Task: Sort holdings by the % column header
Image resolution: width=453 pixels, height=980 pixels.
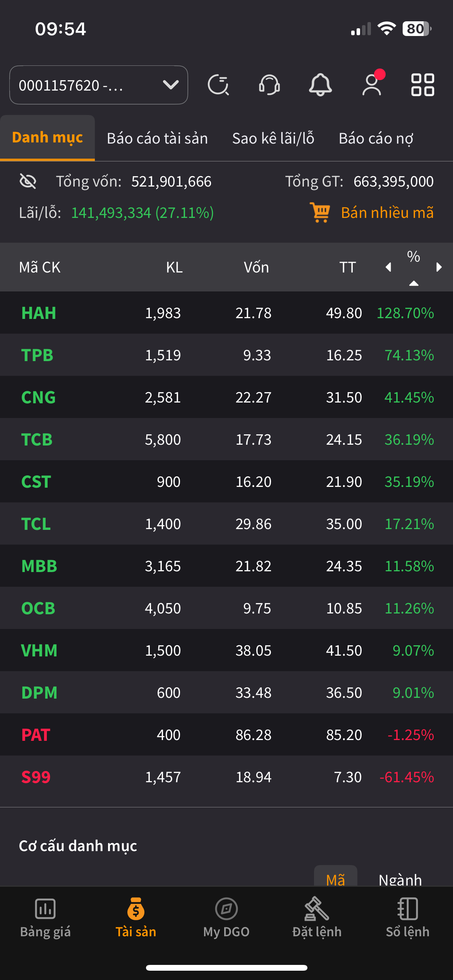Action: [414, 257]
